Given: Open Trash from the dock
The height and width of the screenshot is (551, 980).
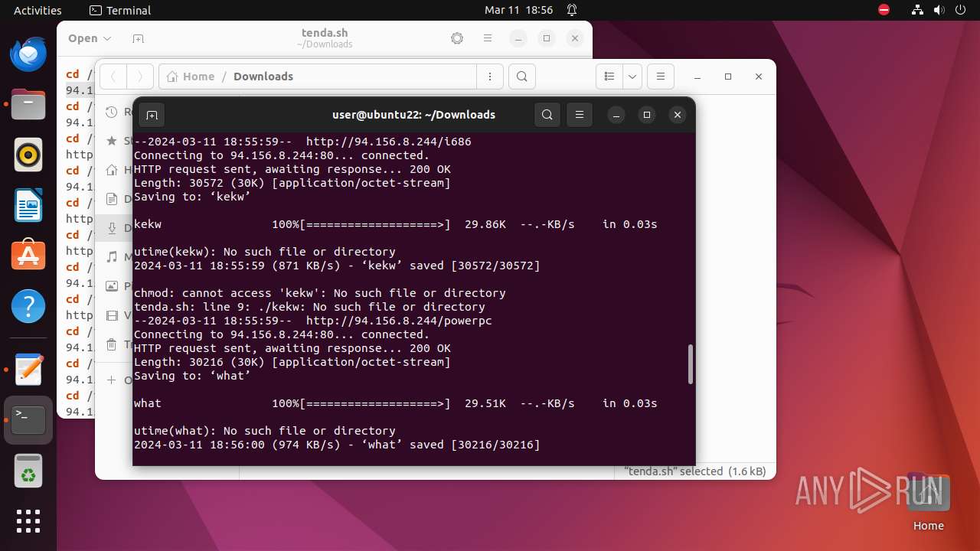Looking at the screenshot, I should point(28,471).
